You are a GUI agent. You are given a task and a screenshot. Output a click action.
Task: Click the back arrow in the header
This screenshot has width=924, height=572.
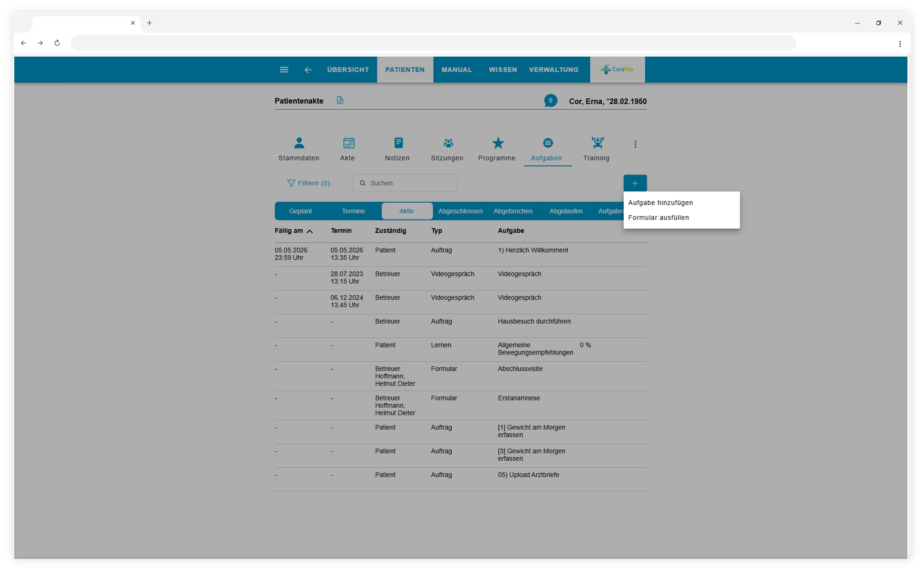click(308, 70)
